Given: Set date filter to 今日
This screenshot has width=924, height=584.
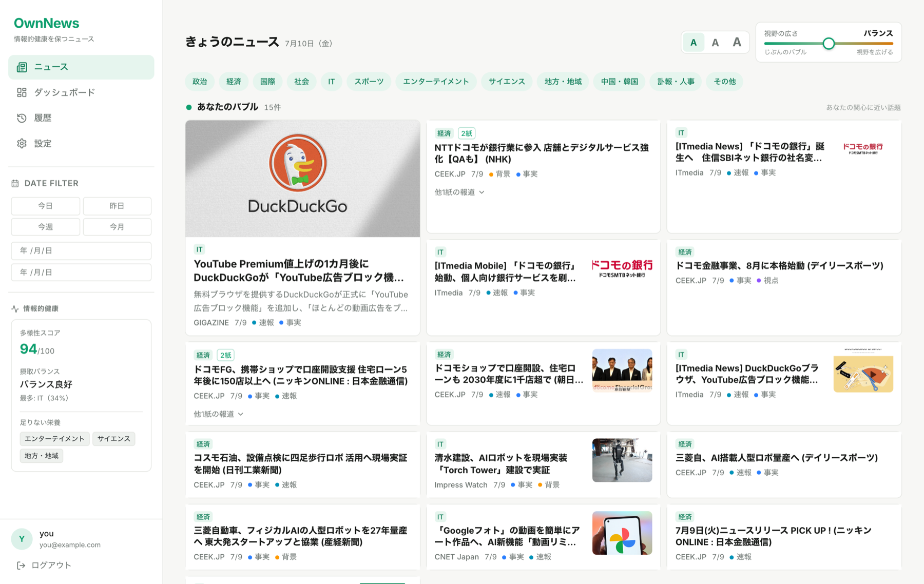Looking at the screenshot, I should (45, 206).
